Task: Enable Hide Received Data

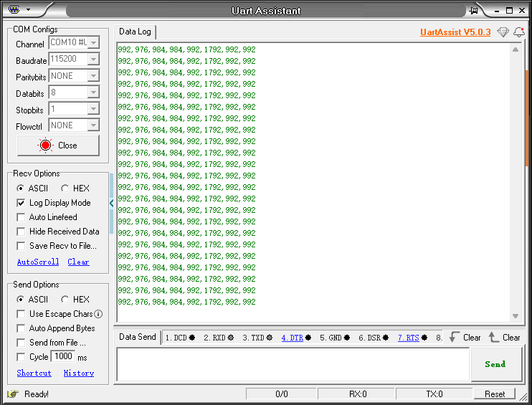Action: click(21, 232)
